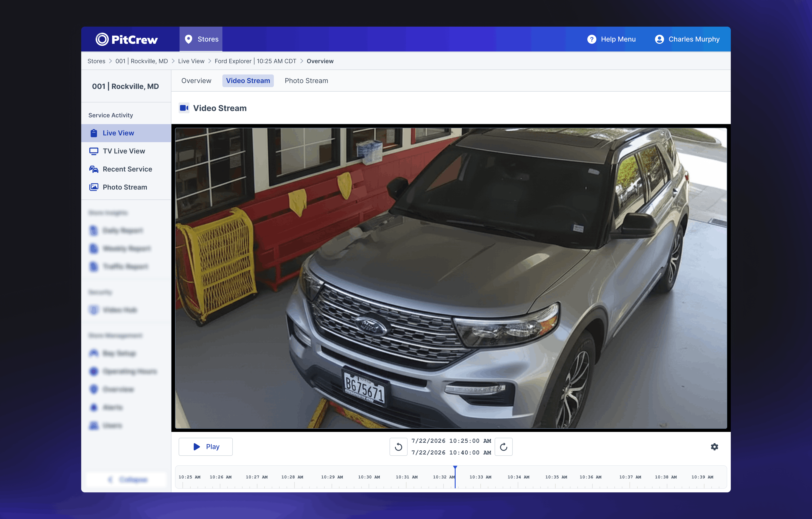Click the camera icon beside the Video Stream heading

(184, 108)
